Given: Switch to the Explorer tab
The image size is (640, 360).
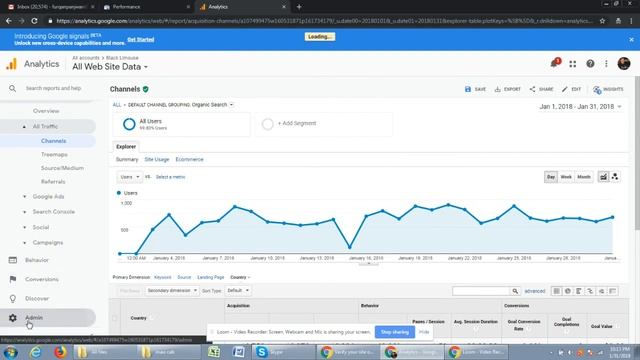Looking at the screenshot, I should (126, 147).
